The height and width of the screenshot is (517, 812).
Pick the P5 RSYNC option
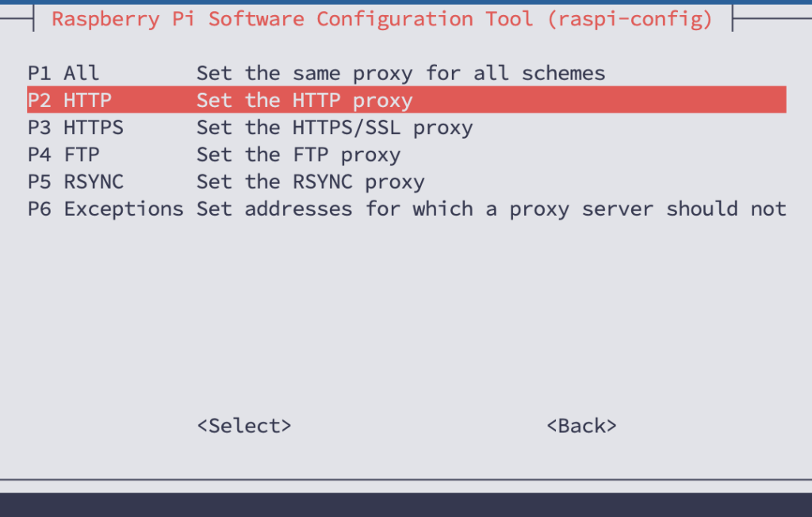pyautogui.click(x=75, y=182)
